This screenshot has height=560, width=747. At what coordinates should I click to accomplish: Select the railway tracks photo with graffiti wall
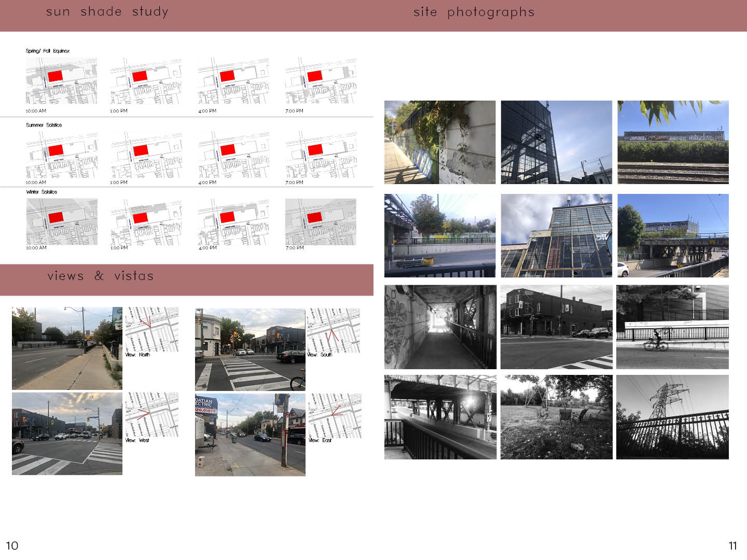point(673,142)
